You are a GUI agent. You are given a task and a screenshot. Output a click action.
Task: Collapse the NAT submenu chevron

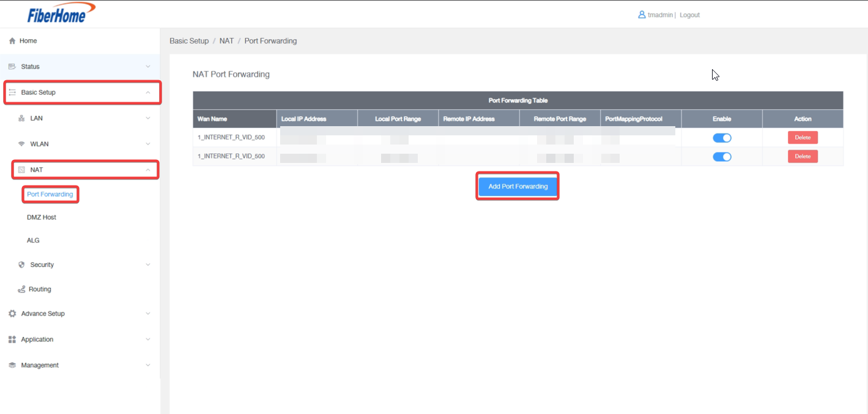click(x=147, y=170)
